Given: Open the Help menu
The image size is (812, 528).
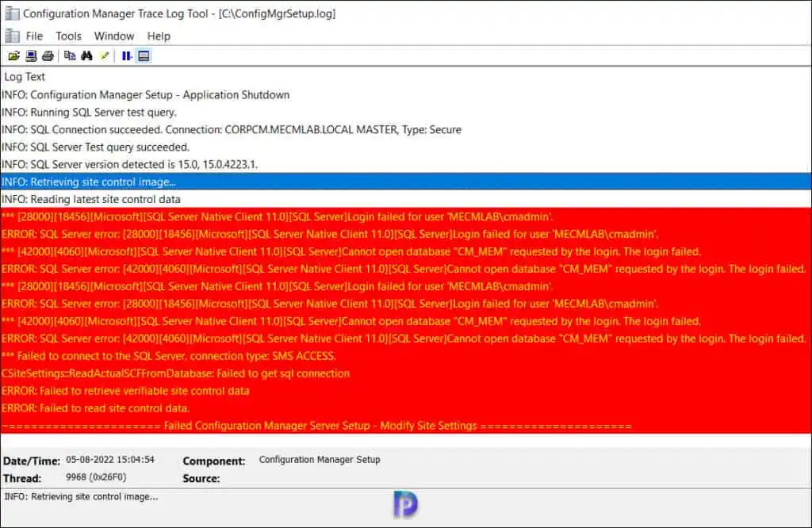Looking at the screenshot, I should point(159,36).
